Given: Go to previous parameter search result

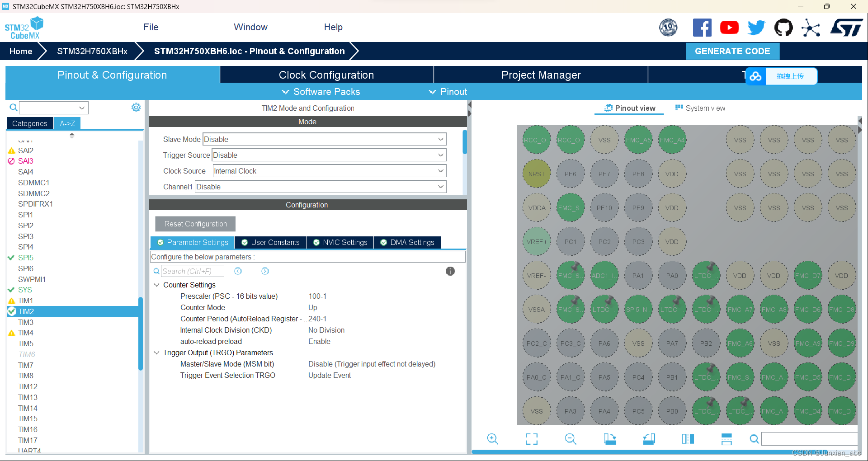Looking at the screenshot, I should pyautogui.click(x=238, y=271).
